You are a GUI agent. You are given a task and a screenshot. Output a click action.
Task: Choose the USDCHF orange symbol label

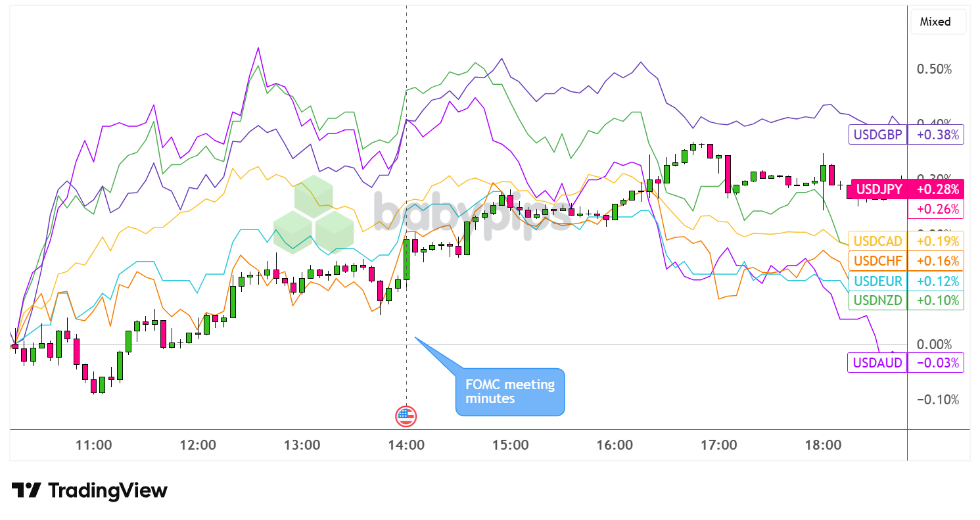tap(877, 261)
